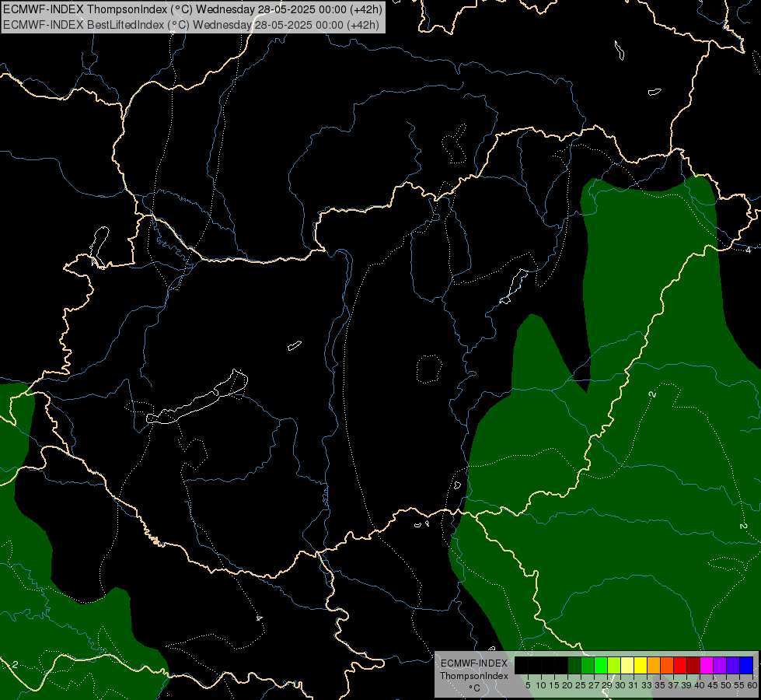Click the black swatch between 15 and 20

561,665
